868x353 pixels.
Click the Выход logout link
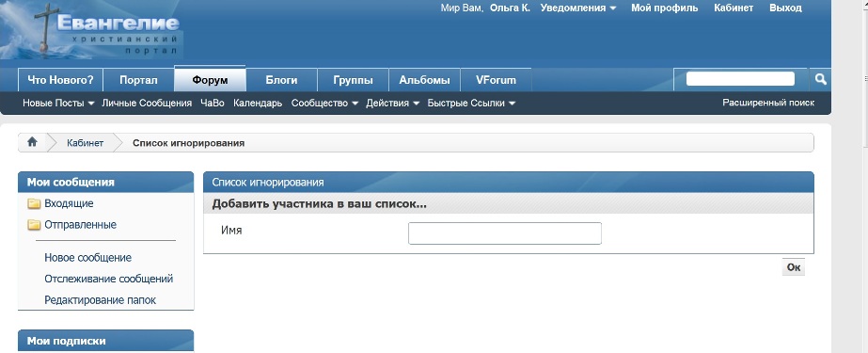(785, 8)
